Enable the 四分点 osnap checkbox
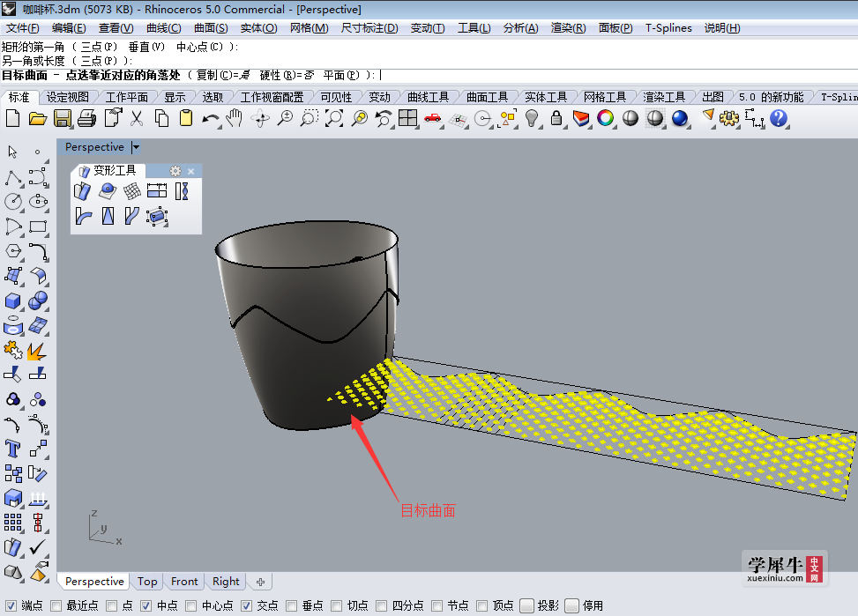Screen dimensions: 858x616 click(x=382, y=605)
